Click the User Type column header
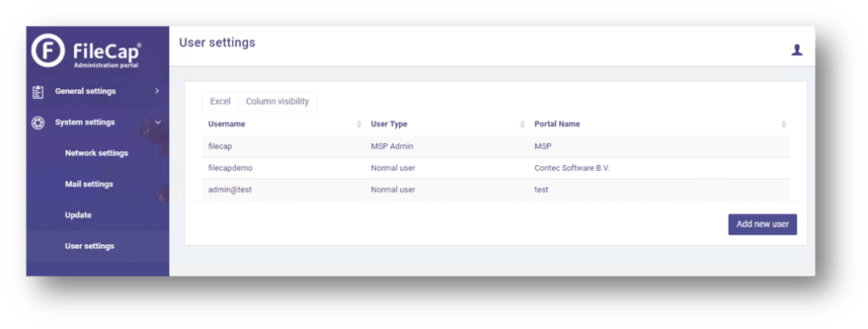This screenshot has height=329, width=868. pyautogui.click(x=389, y=124)
